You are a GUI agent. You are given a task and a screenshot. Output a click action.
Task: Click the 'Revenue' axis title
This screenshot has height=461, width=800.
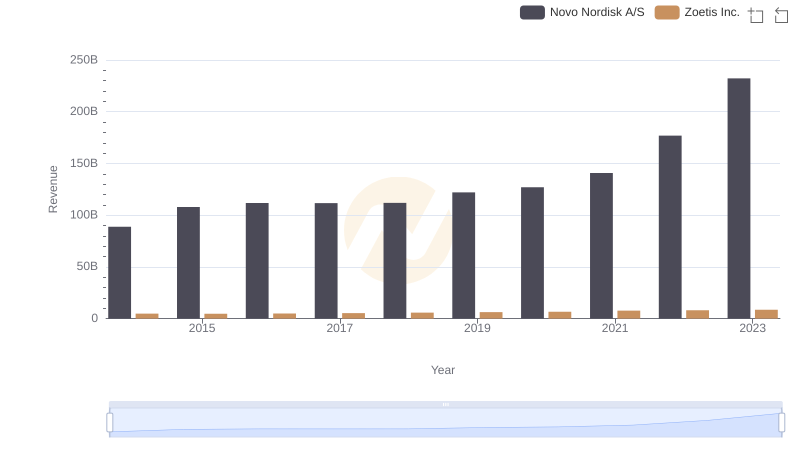click(53, 189)
